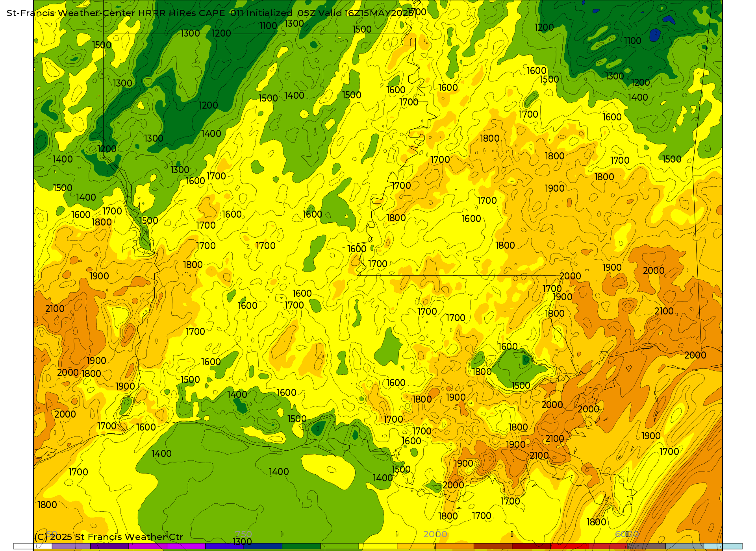
Task: Click the "(C) 2025 St Francis Weather Ctr" copyright text
Action: coord(109,537)
